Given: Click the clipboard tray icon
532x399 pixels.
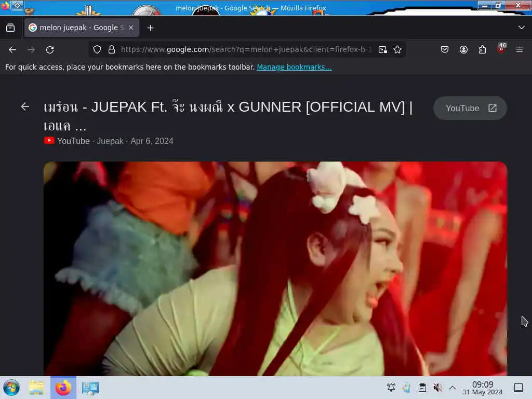Looking at the screenshot, I should click(422, 387).
